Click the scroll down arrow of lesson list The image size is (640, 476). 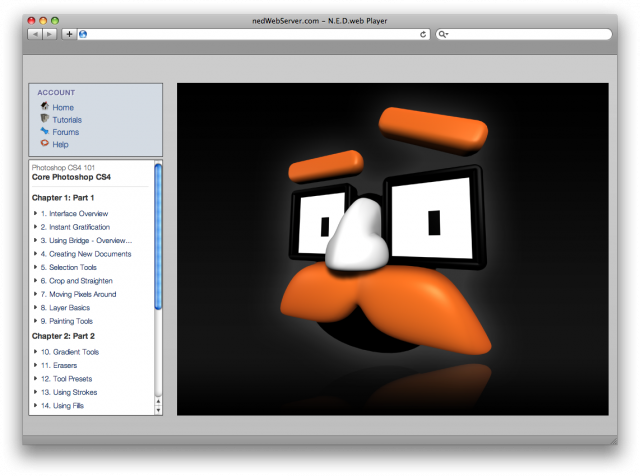click(158, 410)
